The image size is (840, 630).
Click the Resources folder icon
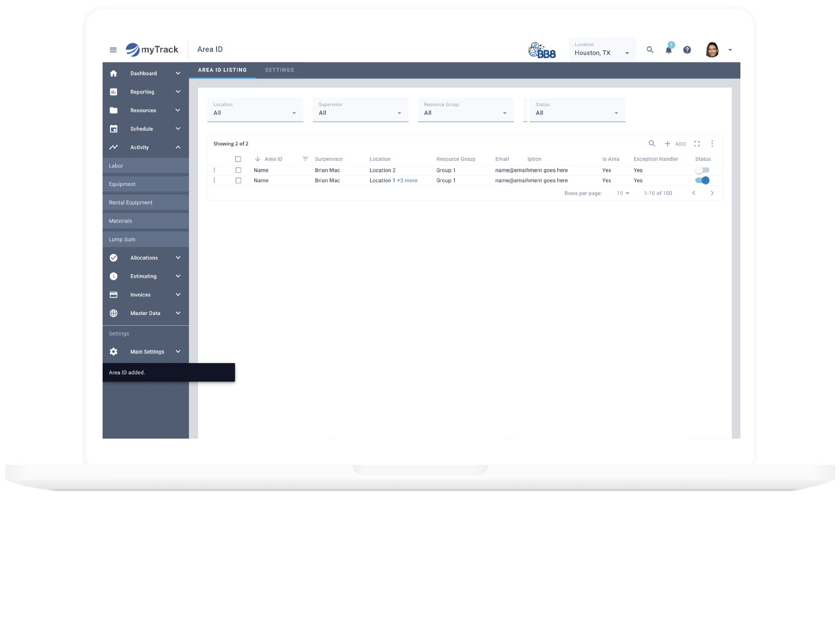[113, 110]
